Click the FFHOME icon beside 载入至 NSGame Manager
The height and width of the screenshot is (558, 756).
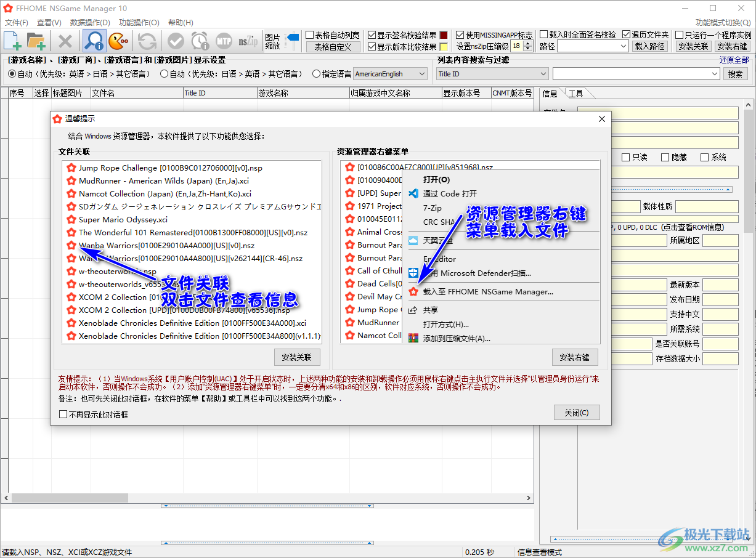click(x=413, y=291)
